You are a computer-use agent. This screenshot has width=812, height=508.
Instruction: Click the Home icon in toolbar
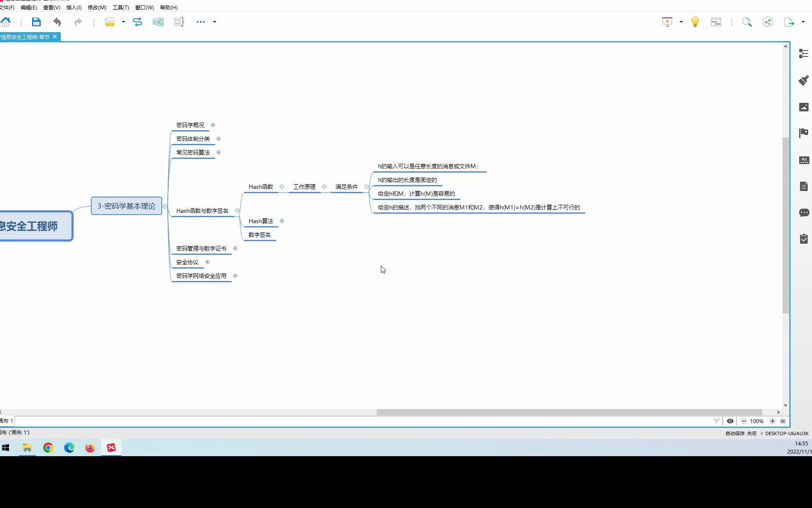point(6,22)
